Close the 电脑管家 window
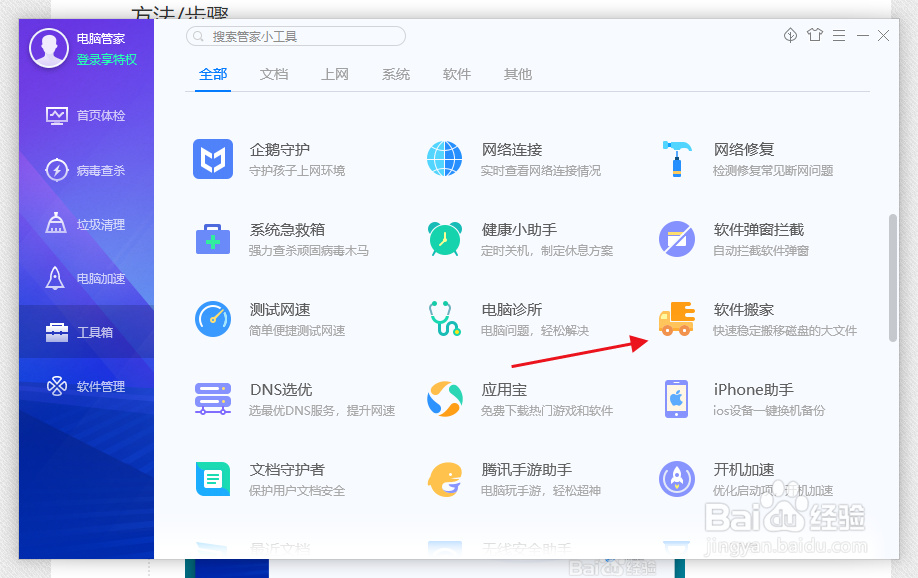Screen dimensions: 918x578 (x=883, y=36)
